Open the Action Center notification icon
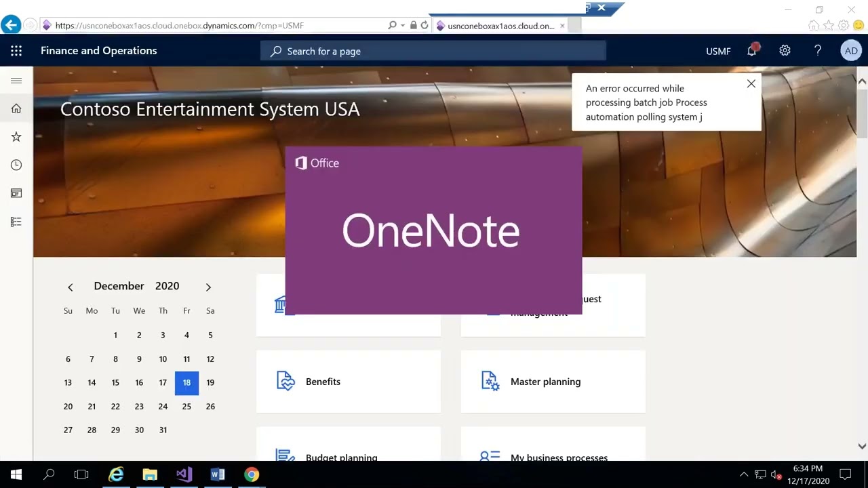The image size is (868, 488). click(x=846, y=474)
